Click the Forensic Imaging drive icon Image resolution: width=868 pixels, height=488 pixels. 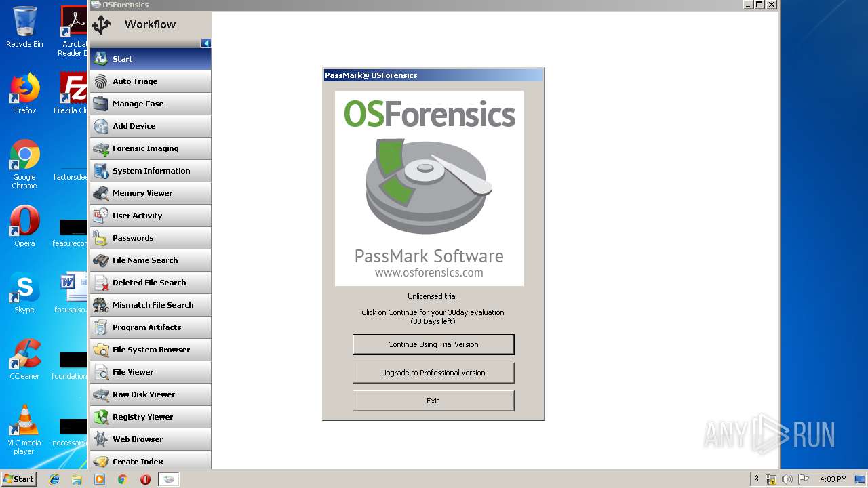100,148
